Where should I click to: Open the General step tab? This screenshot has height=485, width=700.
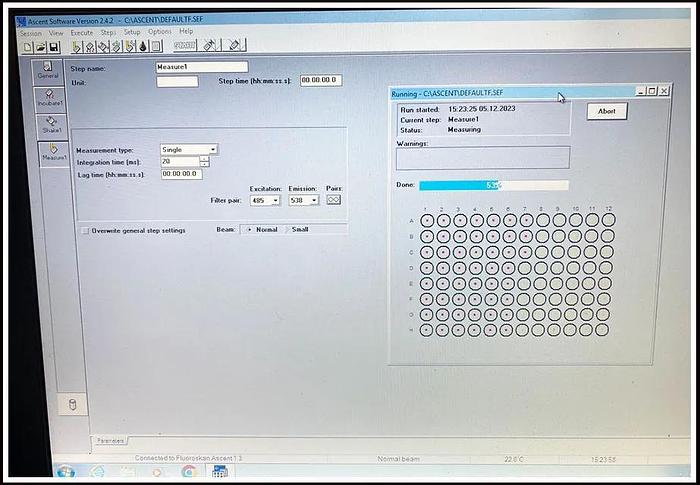pos(48,71)
